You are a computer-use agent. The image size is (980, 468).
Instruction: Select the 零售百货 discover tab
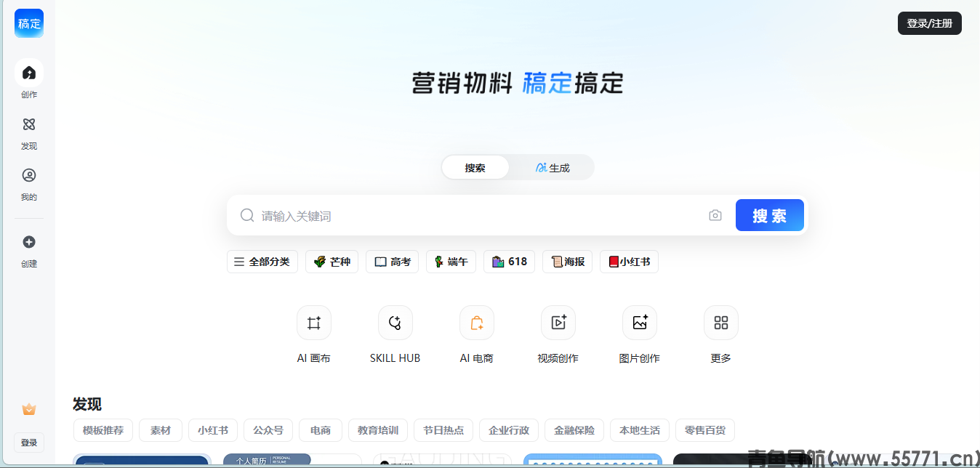(x=705, y=430)
